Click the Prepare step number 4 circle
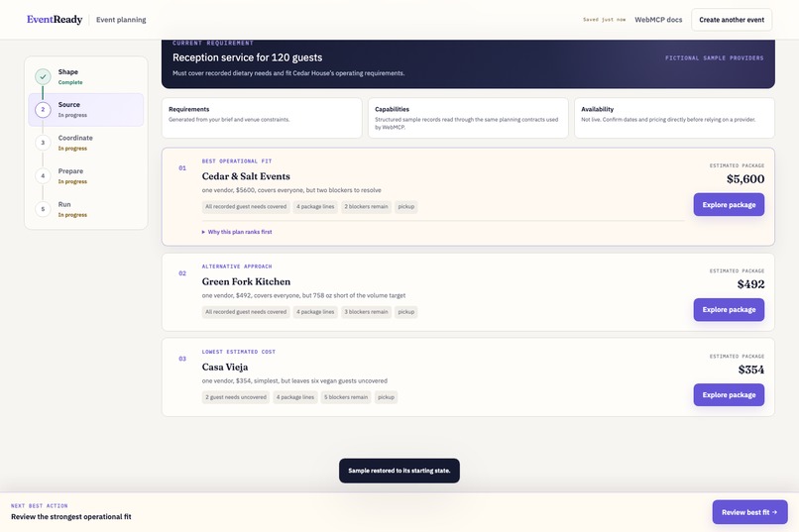The width and height of the screenshot is (799, 532). point(43,175)
